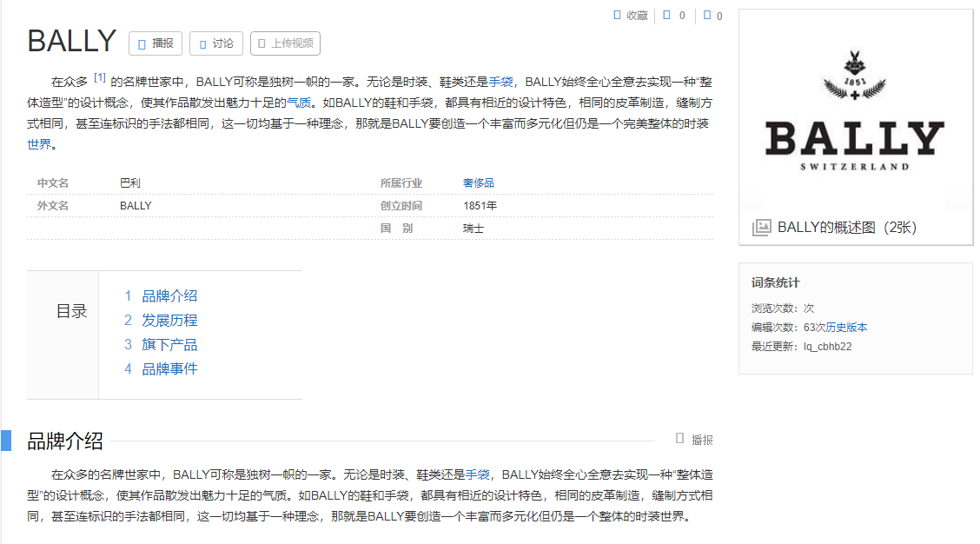Open 手袋 link in 品牌介绍 paragraph
Screen dimensions: 980x544
coord(478,475)
